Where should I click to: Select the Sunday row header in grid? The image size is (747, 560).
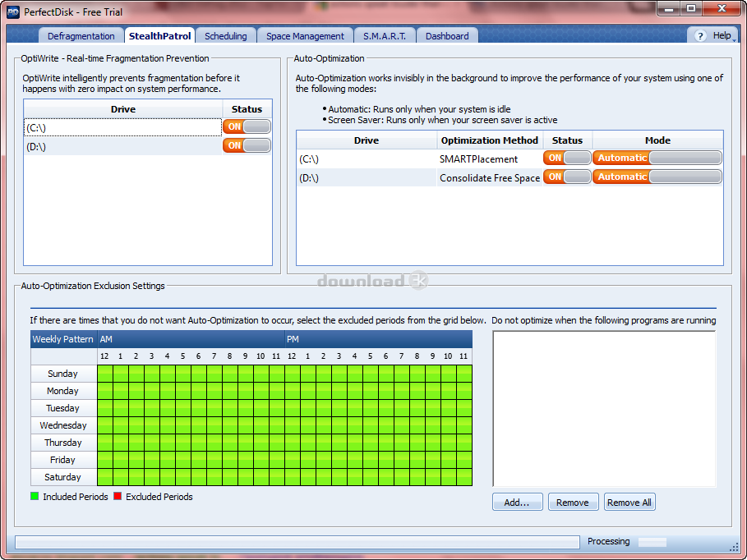click(63, 374)
